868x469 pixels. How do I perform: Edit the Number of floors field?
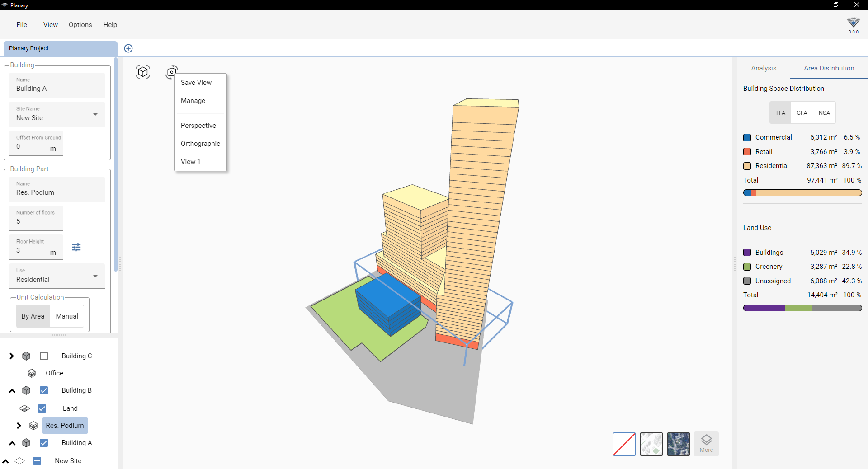tap(36, 218)
